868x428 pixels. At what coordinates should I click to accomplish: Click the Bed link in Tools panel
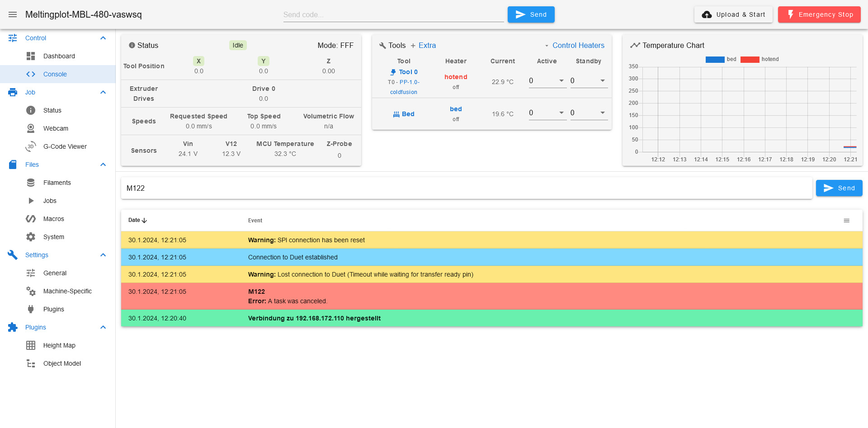[404, 114]
